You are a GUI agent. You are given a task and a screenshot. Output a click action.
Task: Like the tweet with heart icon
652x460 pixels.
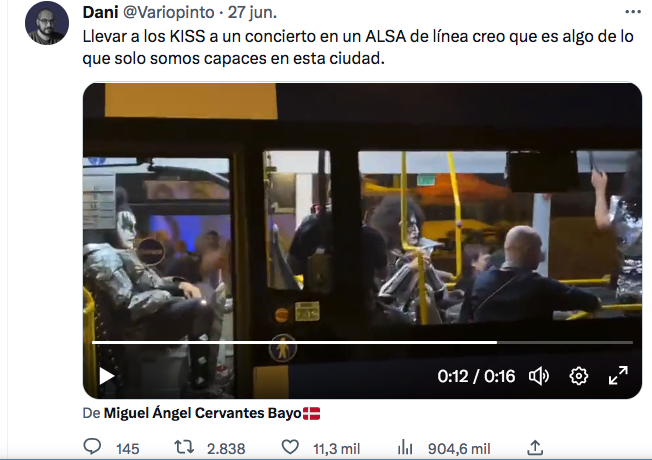pos(290,447)
